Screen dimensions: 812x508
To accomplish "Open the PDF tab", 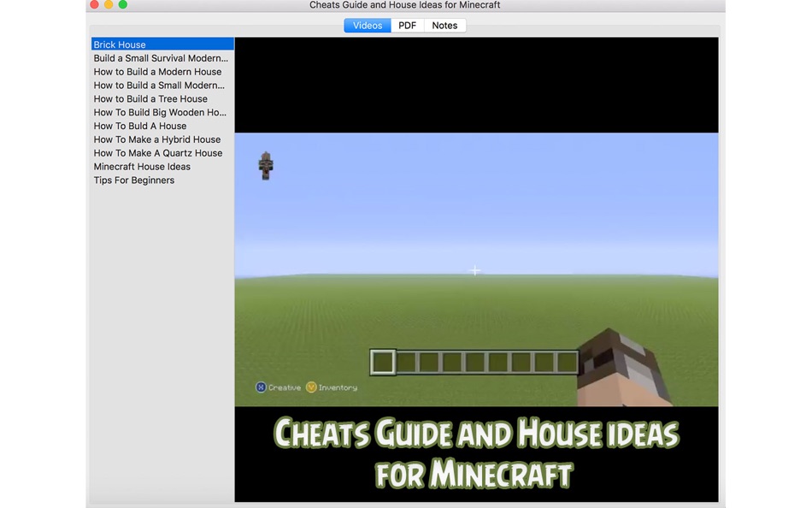I will [407, 26].
